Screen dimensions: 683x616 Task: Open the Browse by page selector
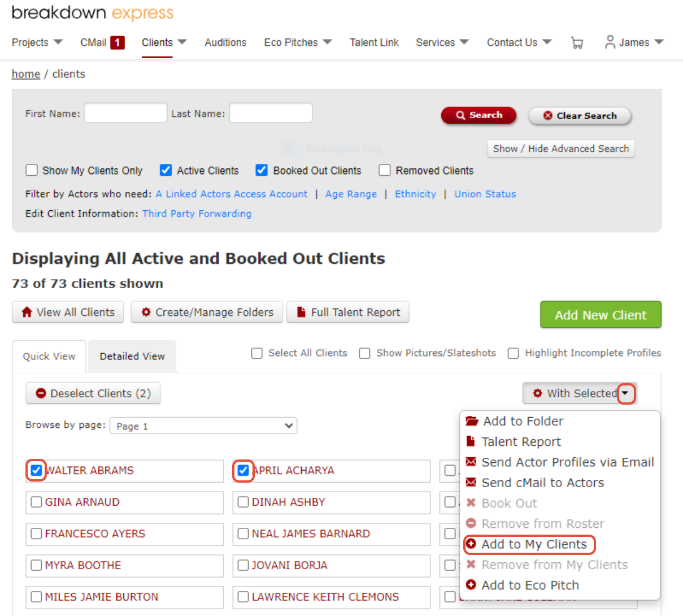click(x=203, y=426)
